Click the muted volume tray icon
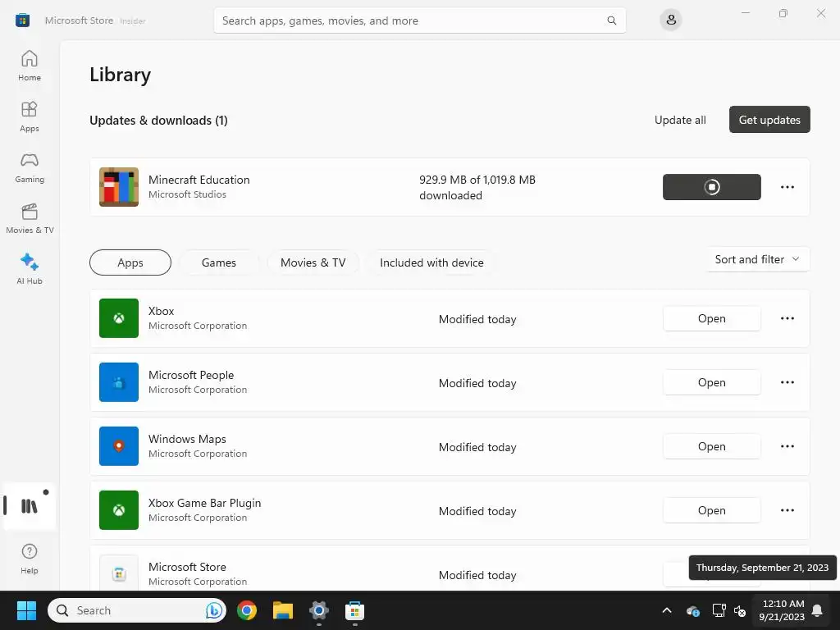The image size is (840, 630). 740,610
